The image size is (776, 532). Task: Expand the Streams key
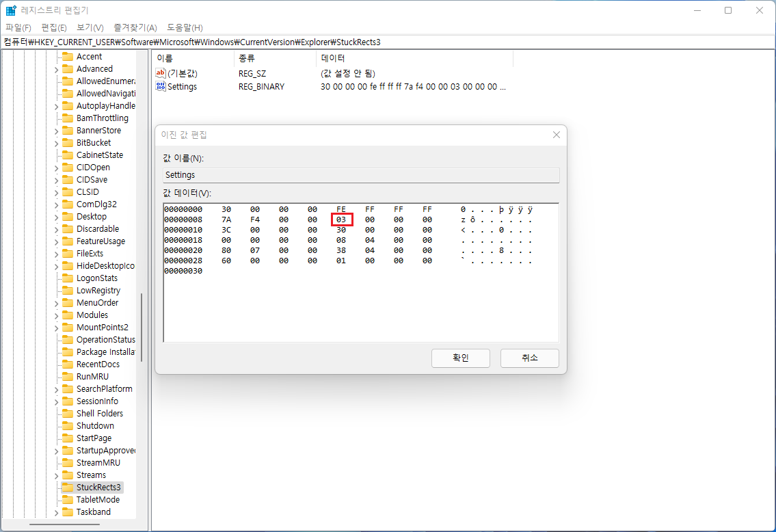[56, 475]
